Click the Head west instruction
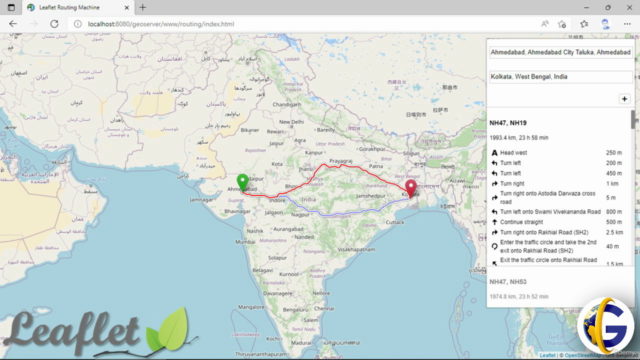Screen dimensions: 640x360 557,153
